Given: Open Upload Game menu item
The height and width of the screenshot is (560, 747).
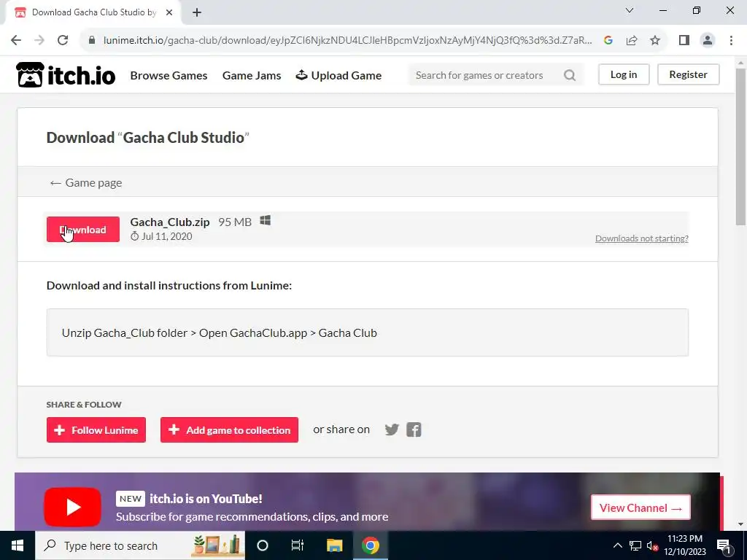Looking at the screenshot, I should [x=338, y=75].
